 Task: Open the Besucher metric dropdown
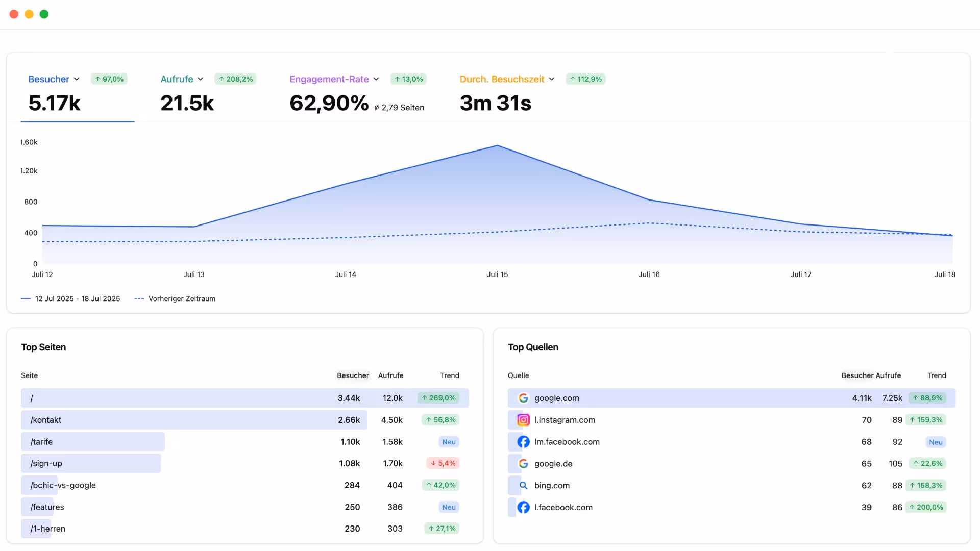pyautogui.click(x=77, y=79)
